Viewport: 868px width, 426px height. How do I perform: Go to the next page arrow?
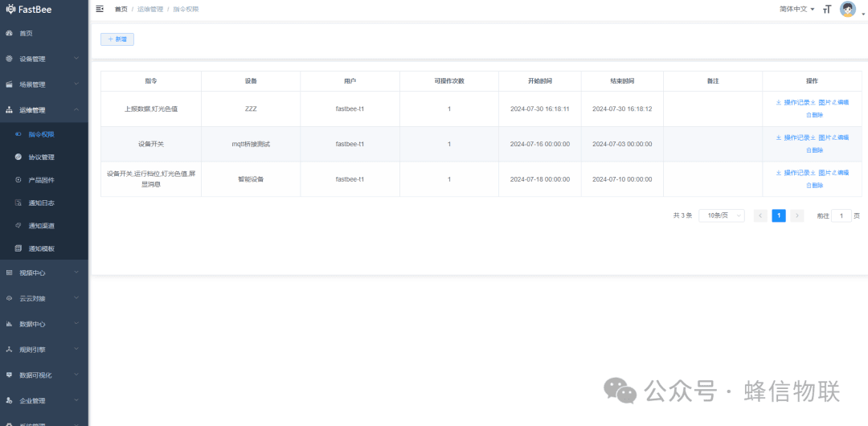coord(797,216)
